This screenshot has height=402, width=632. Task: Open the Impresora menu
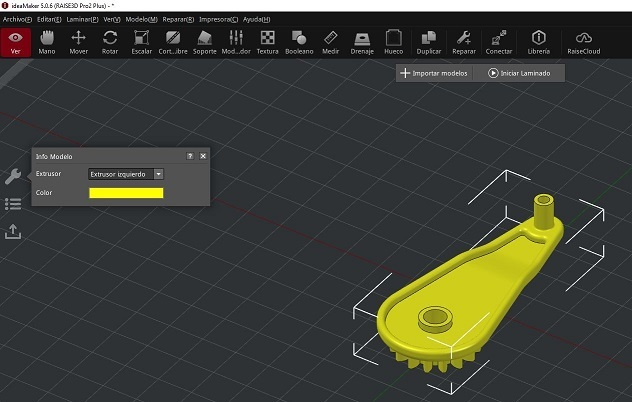tap(218, 19)
